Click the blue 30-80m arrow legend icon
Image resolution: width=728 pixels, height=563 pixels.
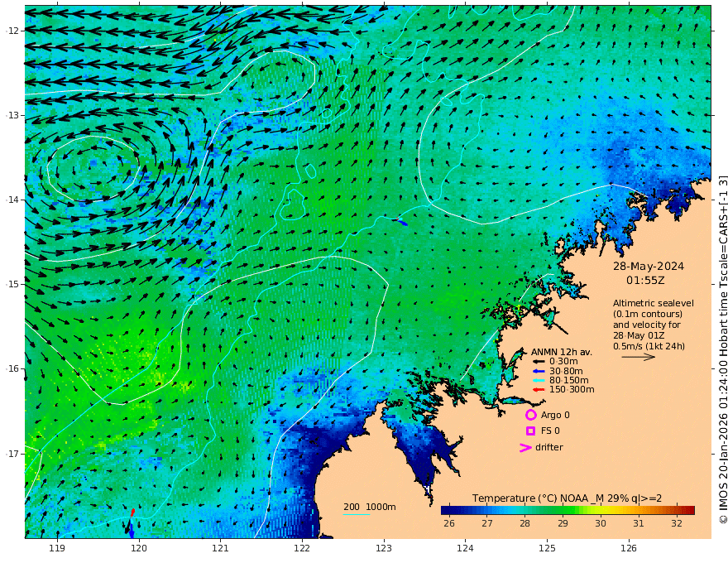coord(538,371)
